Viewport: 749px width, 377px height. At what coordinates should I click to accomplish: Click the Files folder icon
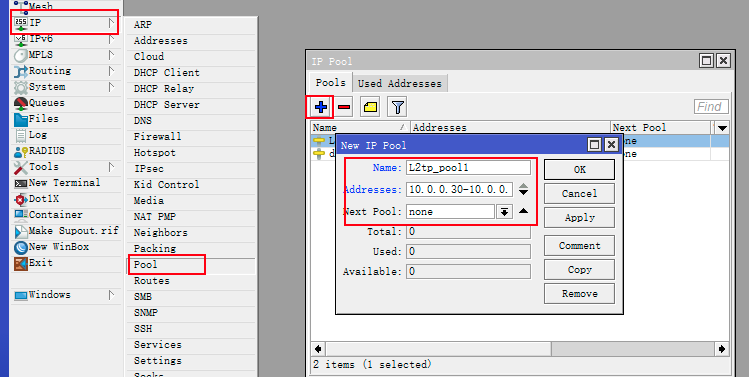coord(21,119)
